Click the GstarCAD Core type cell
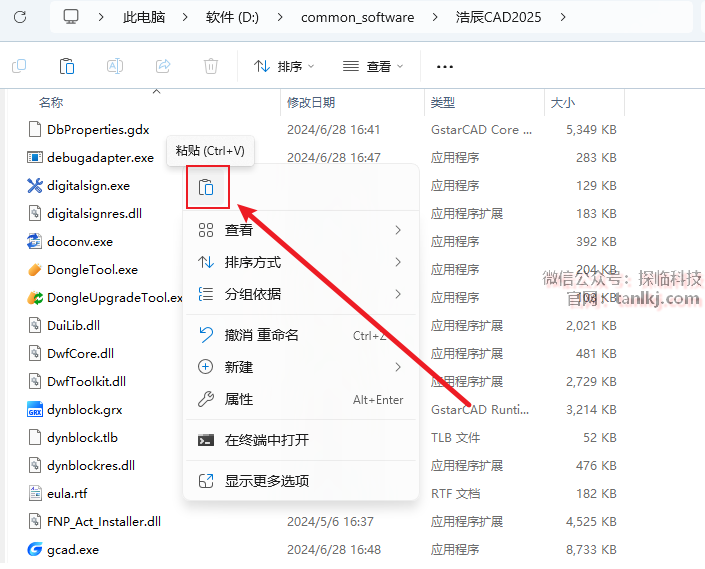 pos(481,129)
